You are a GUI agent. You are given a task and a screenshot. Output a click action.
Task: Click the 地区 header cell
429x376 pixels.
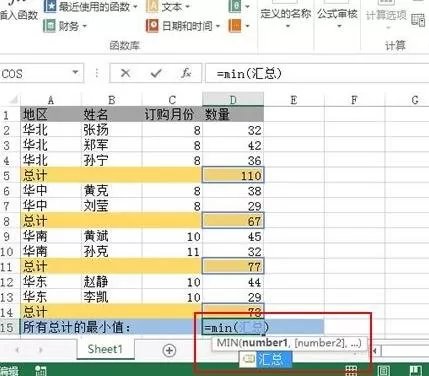tap(51, 115)
